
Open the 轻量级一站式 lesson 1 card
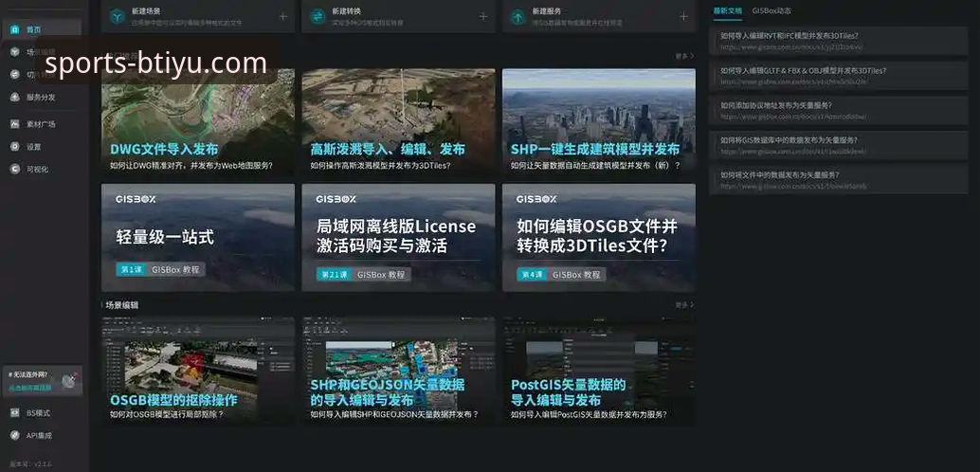[197, 238]
